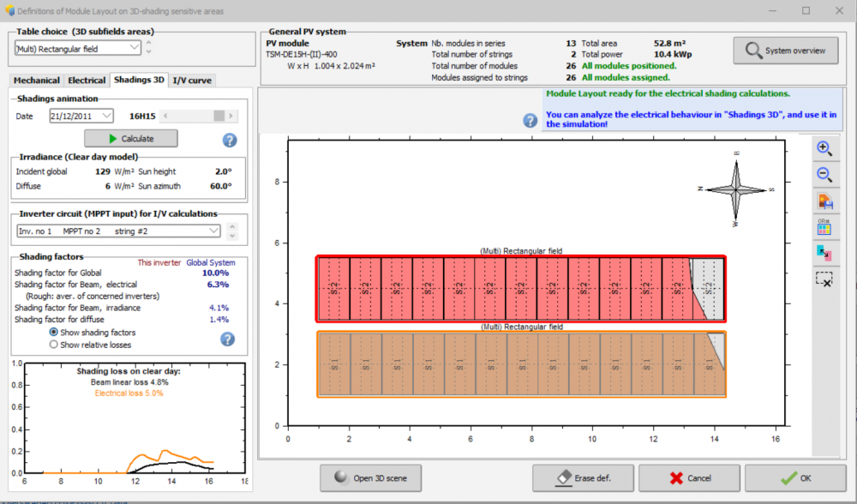
Task: Switch to the Mechanical tab
Action: coord(37,80)
